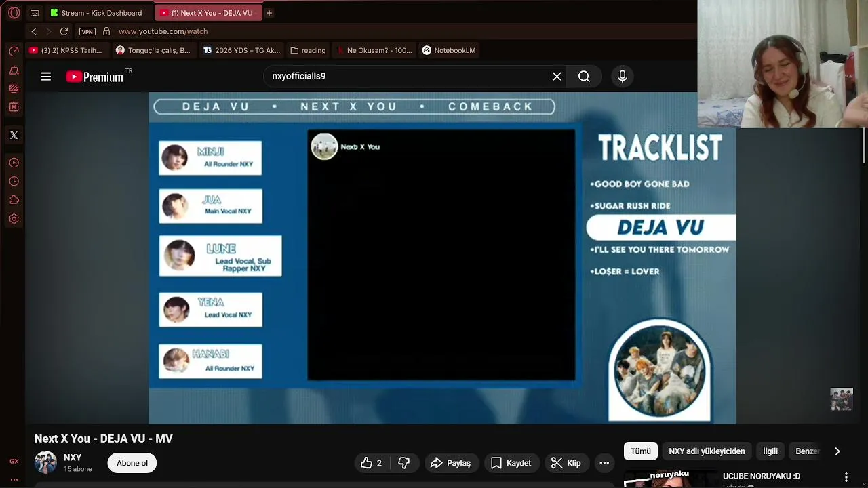Select the Benzer filter chip
This screenshot has height=488, width=868.
point(807,451)
